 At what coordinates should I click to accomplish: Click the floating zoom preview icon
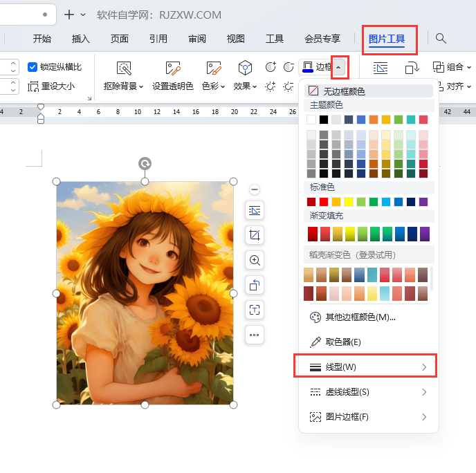coord(255,260)
